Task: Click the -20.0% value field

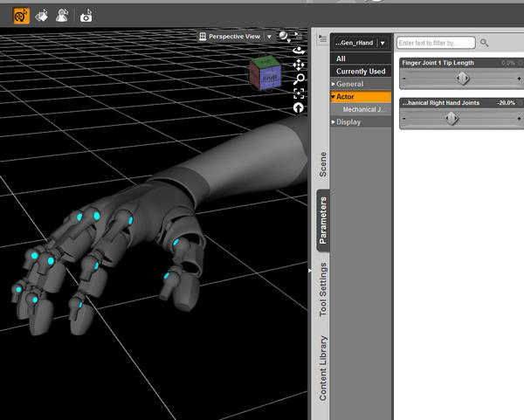Action: 506,103
